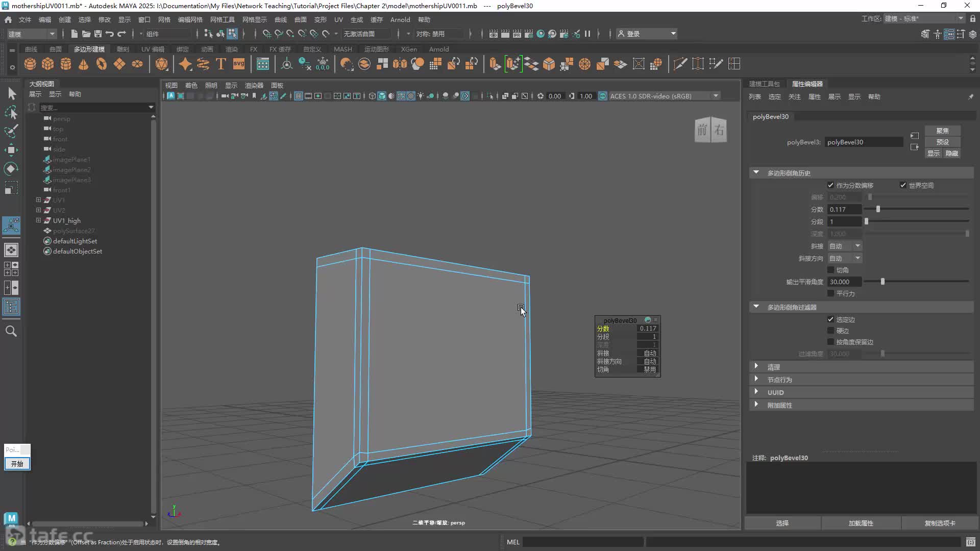The width and height of the screenshot is (980, 551).
Task: Expand the 节点行为 section
Action: point(756,379)
